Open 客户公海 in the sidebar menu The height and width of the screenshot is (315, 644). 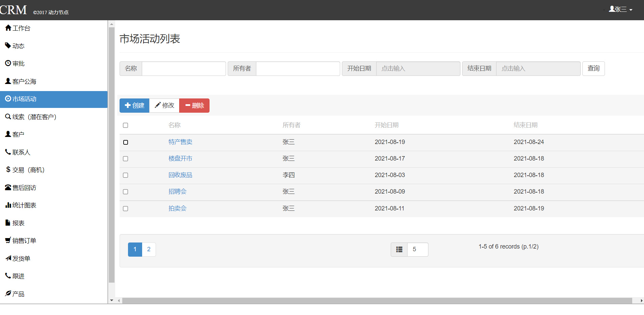24,81
